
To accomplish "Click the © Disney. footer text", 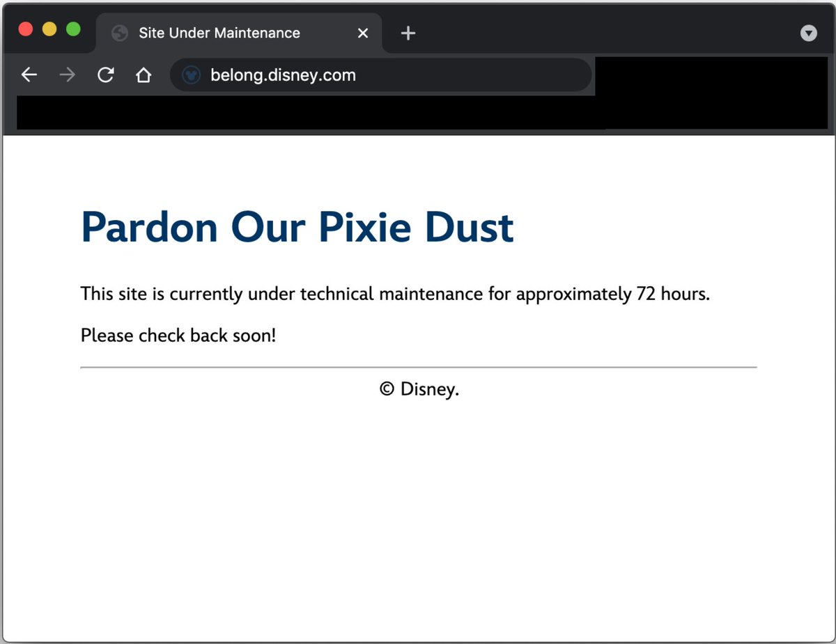I will click(x=419, y=388).
